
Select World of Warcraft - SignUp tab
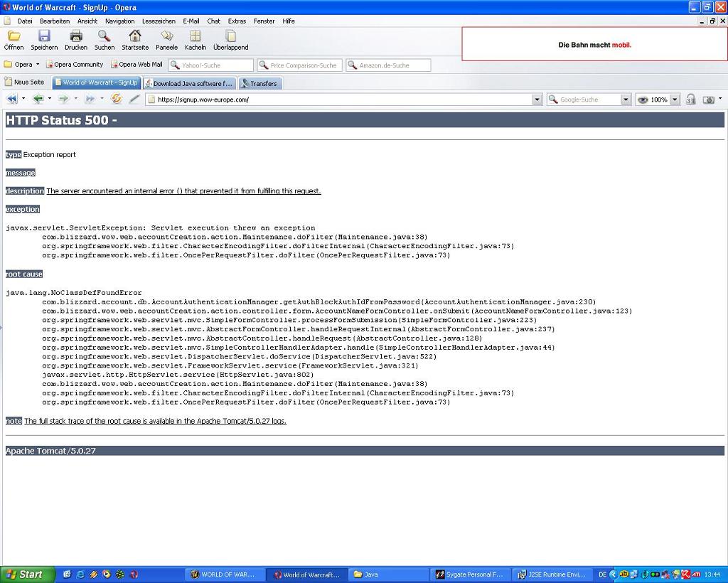[96, 82]
